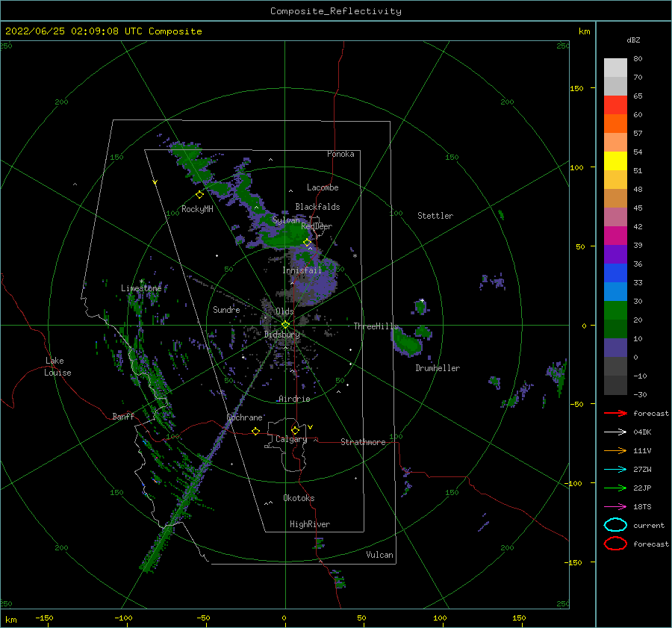Viewport: 672px width, 628px height.
Task: Select the light blue 30–33 dBZ swatch
Action: tap(615, 291)
